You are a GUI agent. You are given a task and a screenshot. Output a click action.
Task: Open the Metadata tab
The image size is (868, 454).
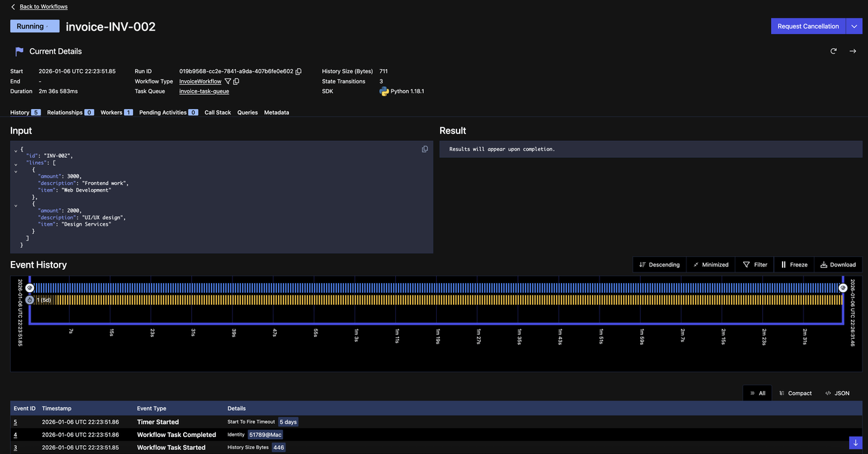[277, 112]
